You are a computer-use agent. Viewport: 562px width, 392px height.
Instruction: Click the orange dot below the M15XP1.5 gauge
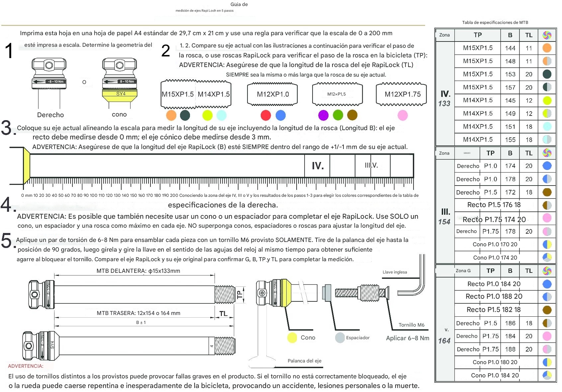point(171,115)
